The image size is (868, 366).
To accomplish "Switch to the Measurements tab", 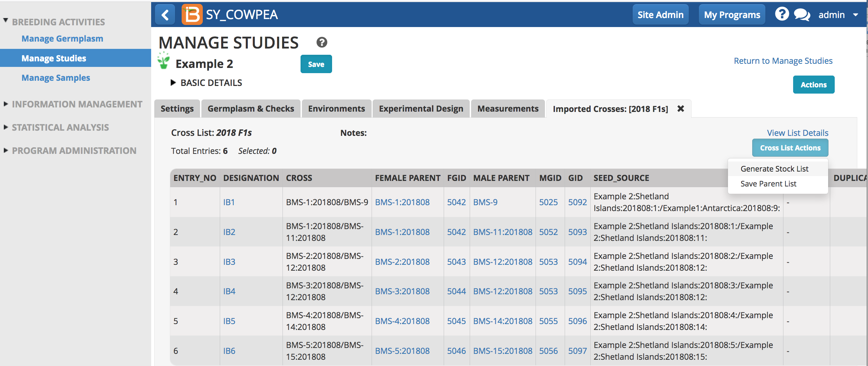I will (508, 108).
